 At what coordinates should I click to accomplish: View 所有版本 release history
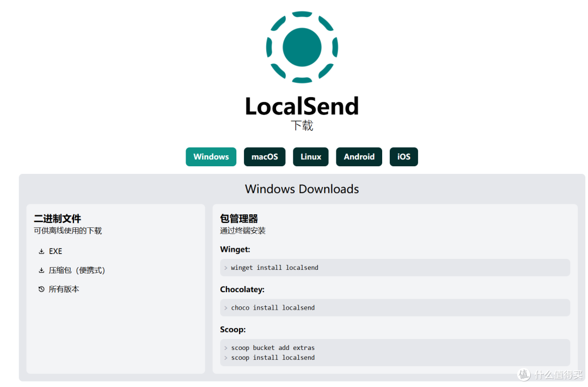click(64, 289)
